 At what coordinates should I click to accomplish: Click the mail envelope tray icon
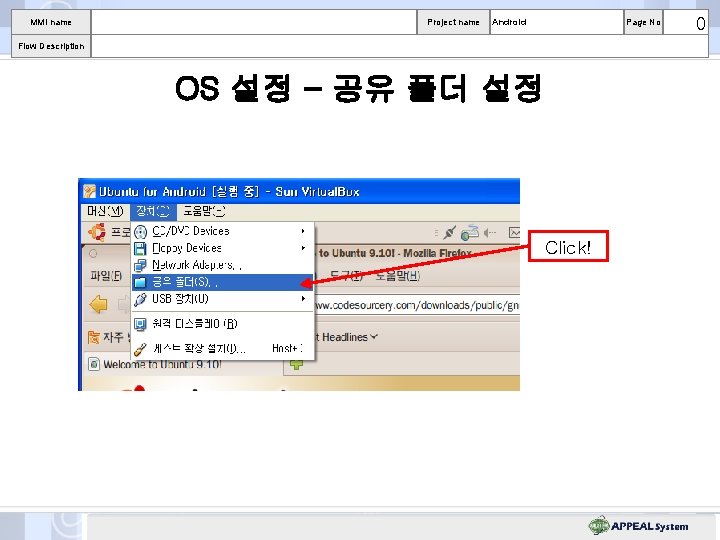click(514, 232)
